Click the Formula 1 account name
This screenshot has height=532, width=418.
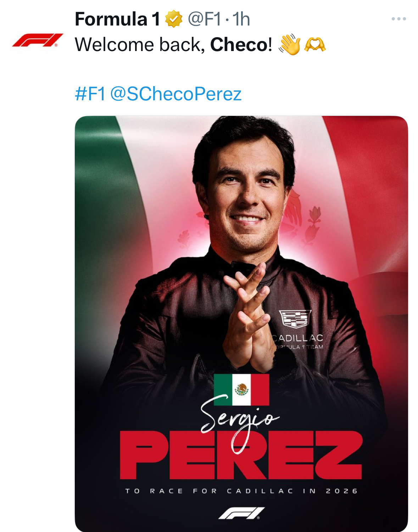pos(118,19)
